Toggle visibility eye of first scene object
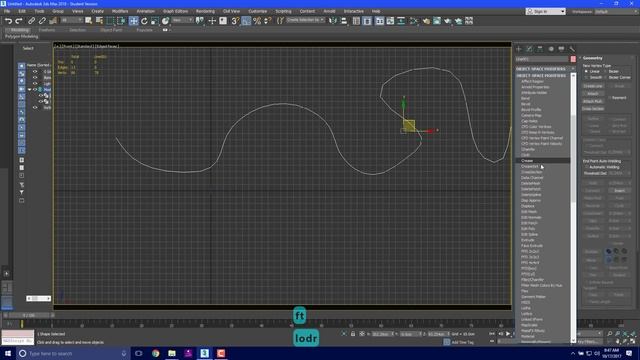The height and width of the screenshot is (360, 640). click(35, 71)
